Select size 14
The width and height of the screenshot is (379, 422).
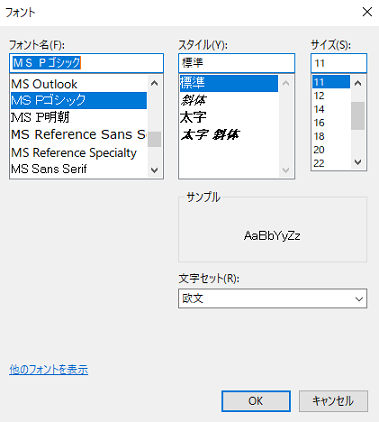click(x=331, y=109)
